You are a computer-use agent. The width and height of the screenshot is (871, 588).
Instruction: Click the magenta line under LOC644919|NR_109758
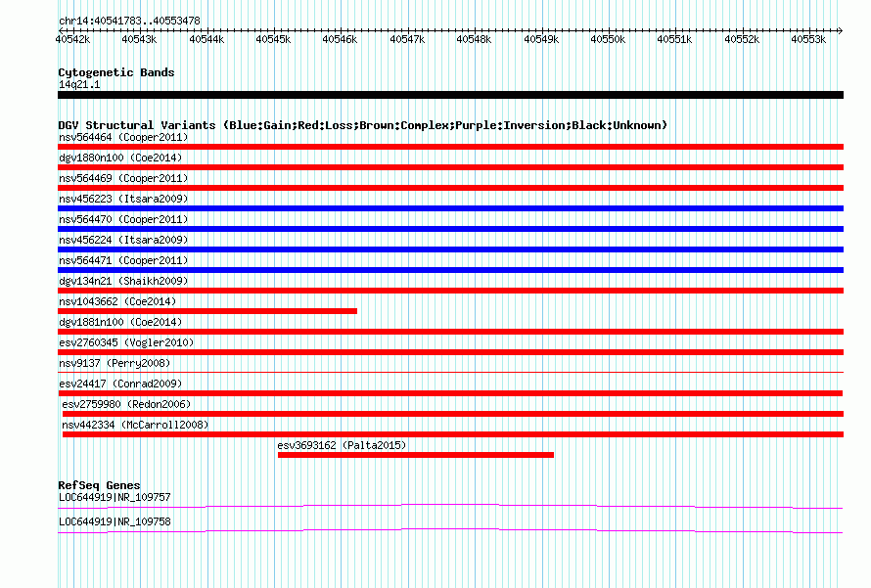pos(450,531)
